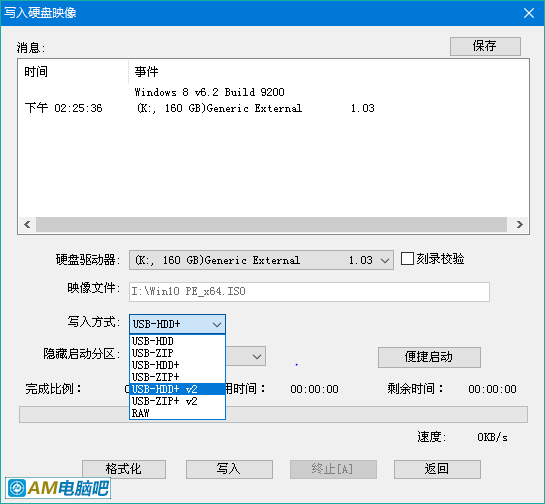Expand the 硬盘驱动器 drive dropdown
Screen dimensions: 545x504
click(261, 260)
